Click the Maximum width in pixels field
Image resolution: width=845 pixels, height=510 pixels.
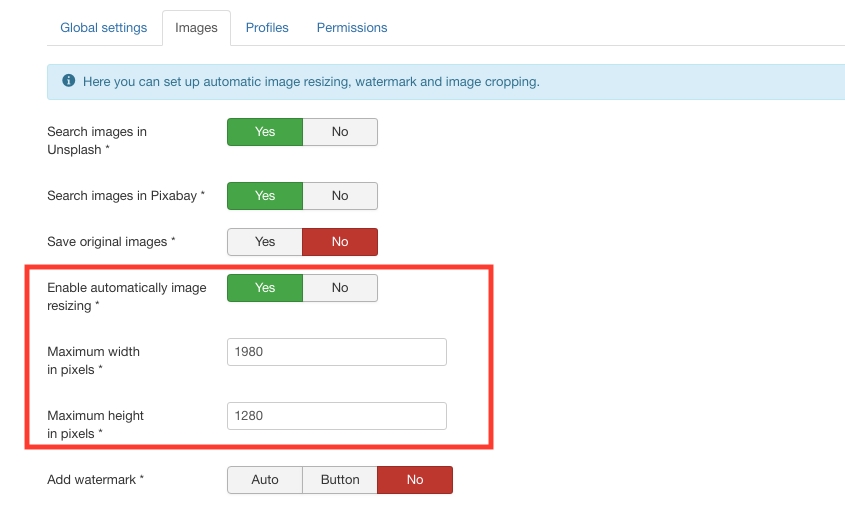pos(337,352)
